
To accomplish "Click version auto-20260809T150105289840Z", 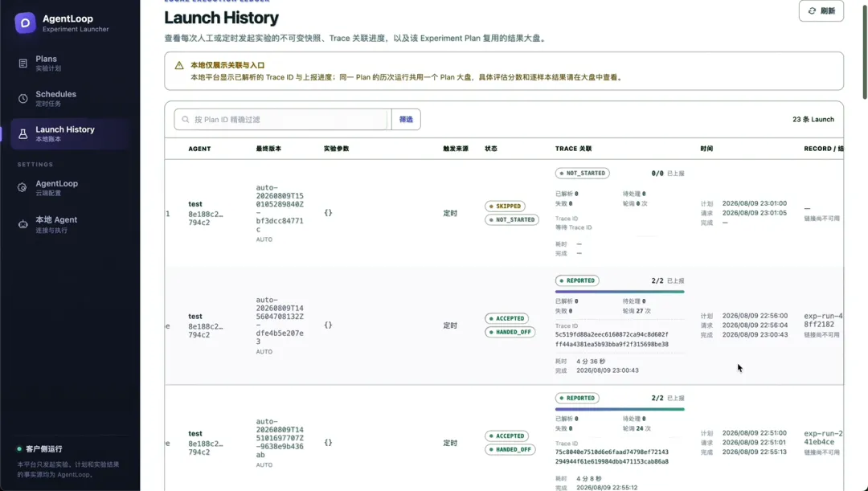I will (280, 208).
